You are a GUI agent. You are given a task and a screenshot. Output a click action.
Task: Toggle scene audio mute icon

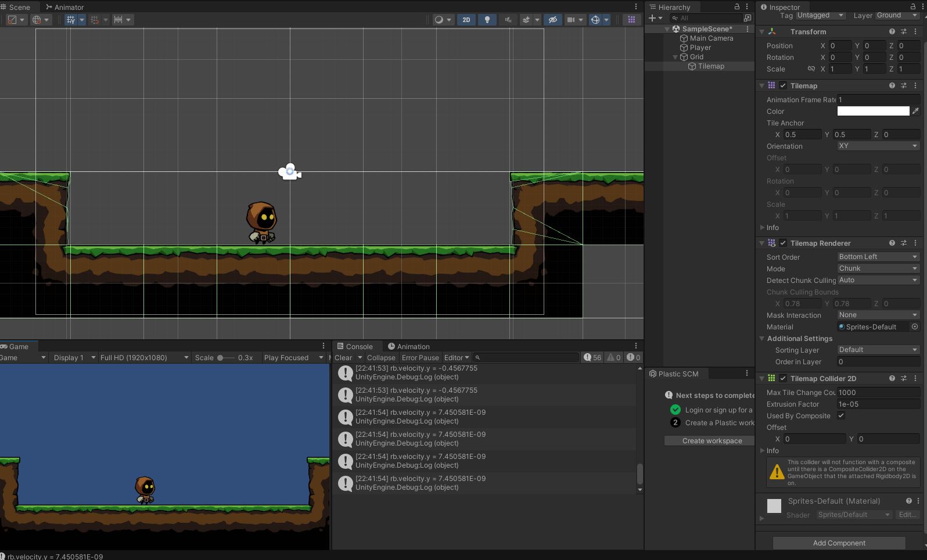508,20
